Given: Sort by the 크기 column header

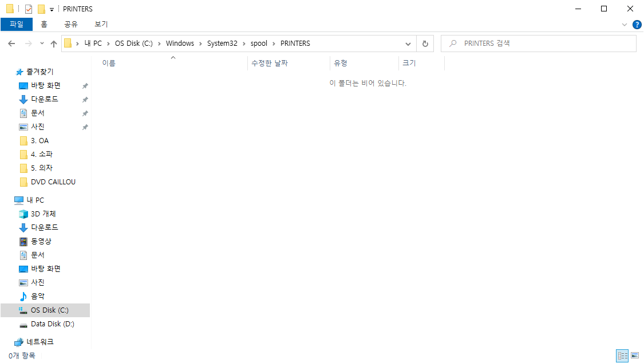Looking at the screenshot, I should (x=422, y=63).
